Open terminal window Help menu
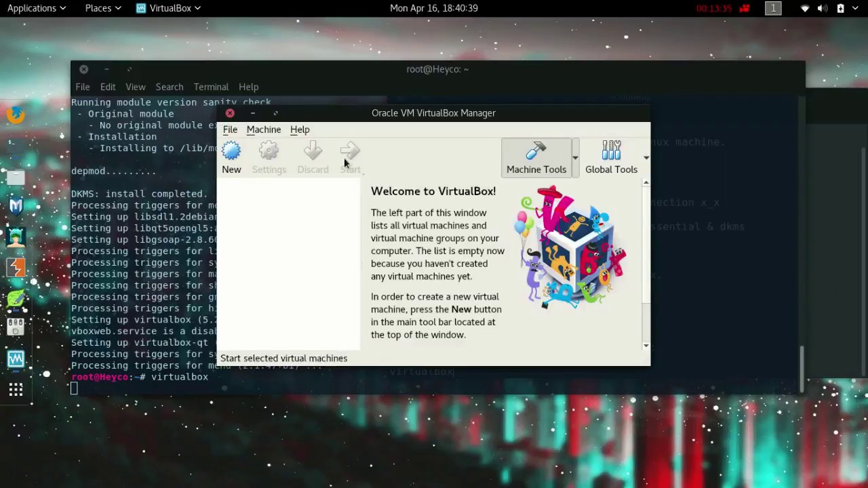The width and height of the screenshot is (868, 488). [x=248, y=87]
